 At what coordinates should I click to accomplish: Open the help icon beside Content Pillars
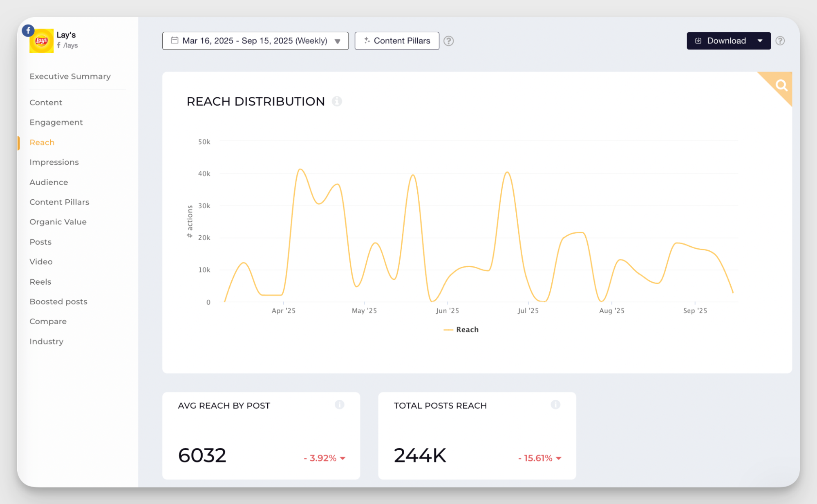tap(448, 41)
